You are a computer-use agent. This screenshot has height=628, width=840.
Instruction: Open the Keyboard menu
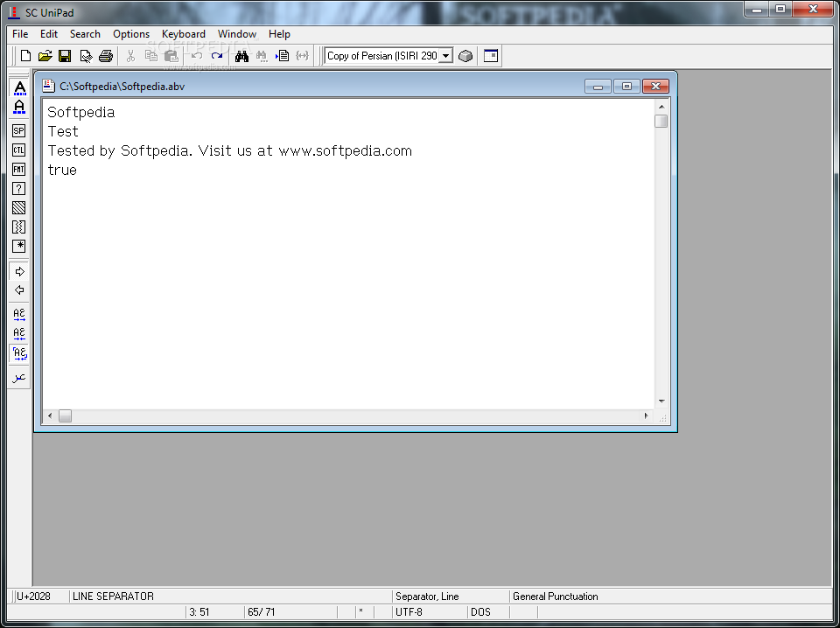pyautogui.click(x=184, y=34)
